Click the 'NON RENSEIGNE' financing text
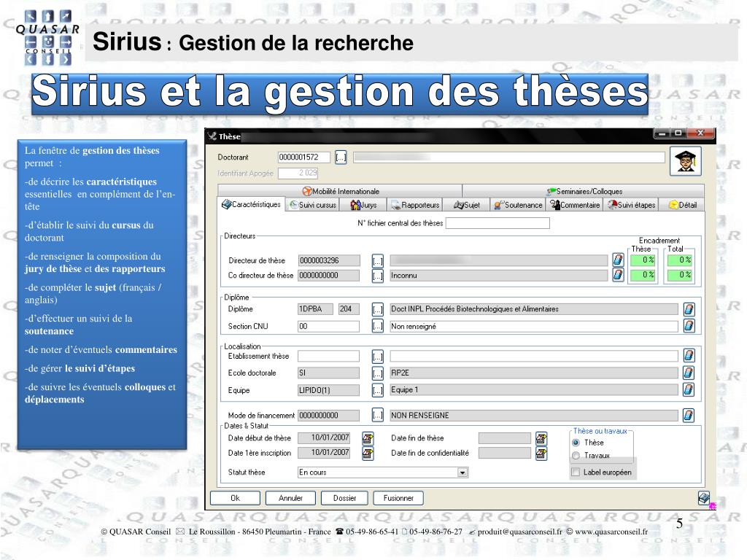 tap(419, 415)
